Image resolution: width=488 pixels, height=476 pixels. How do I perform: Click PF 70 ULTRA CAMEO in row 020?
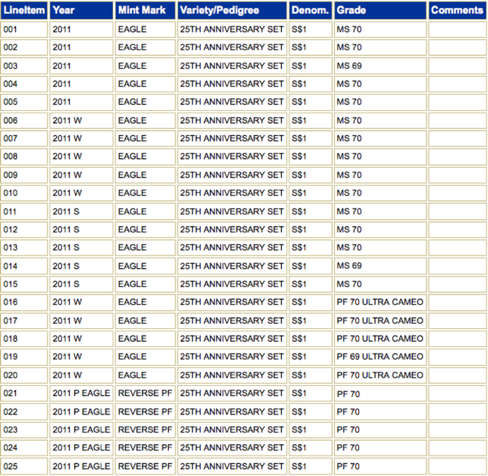[x=380, y=375]
